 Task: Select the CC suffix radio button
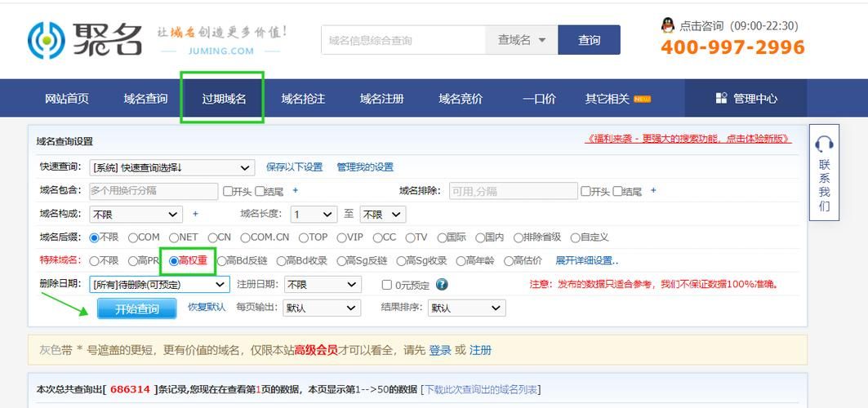(x=377, y=237)
